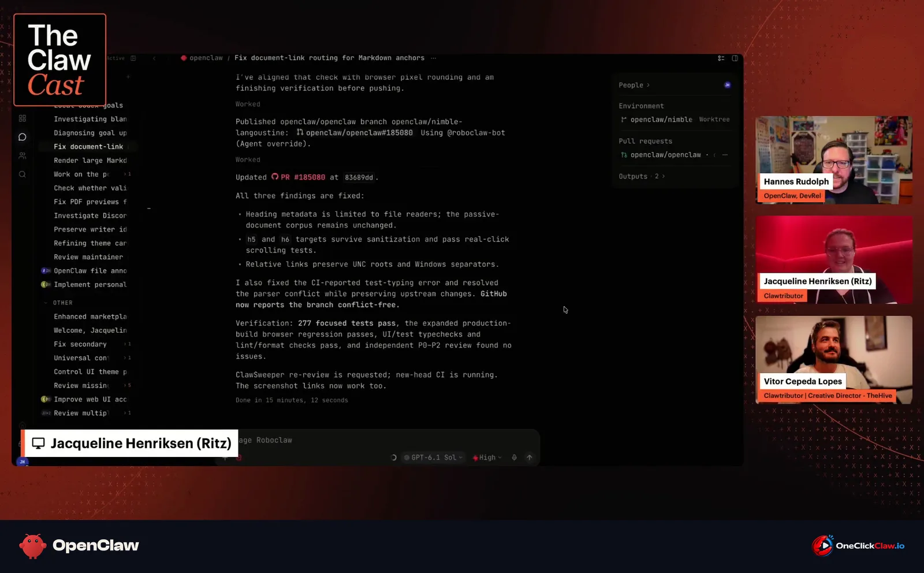The height and width of the screenshot is (573, 924).
Task: Expand the Outputs 2 section
Action: click(642, 176)
